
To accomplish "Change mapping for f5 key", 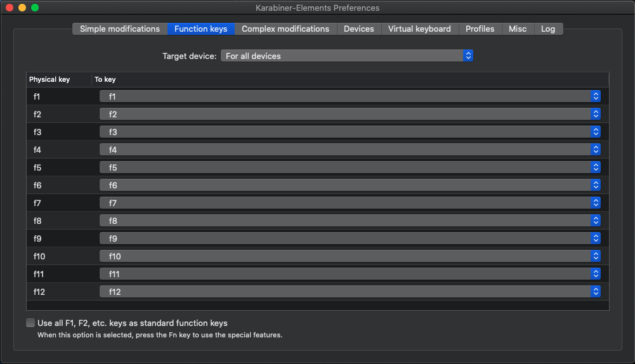I will tap(350, 167).
